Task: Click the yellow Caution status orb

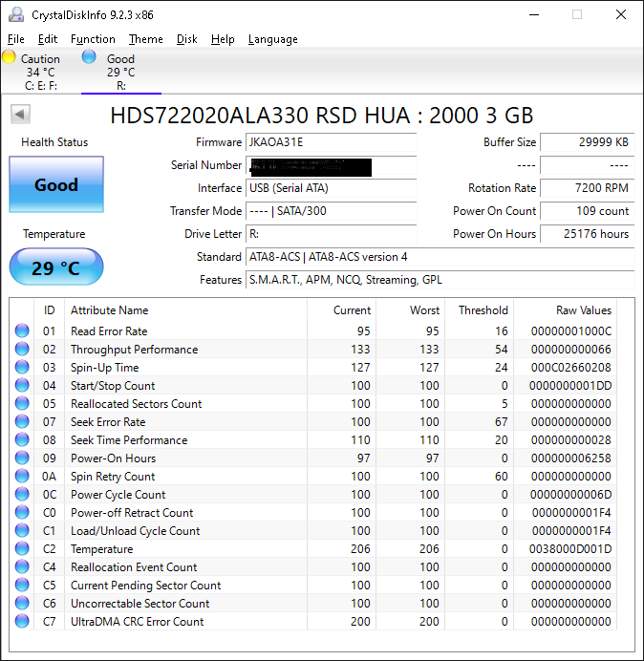Action: (9, 57)
